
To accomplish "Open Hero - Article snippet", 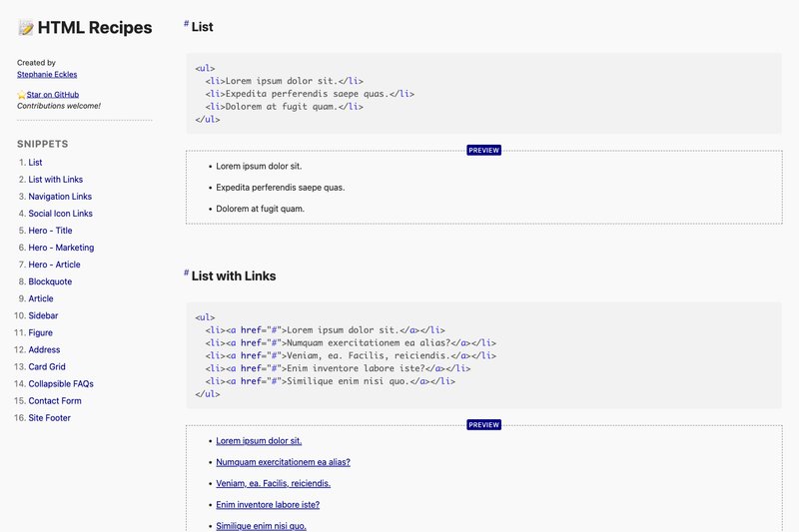I will pyautogui.click(x=55, y=265).
